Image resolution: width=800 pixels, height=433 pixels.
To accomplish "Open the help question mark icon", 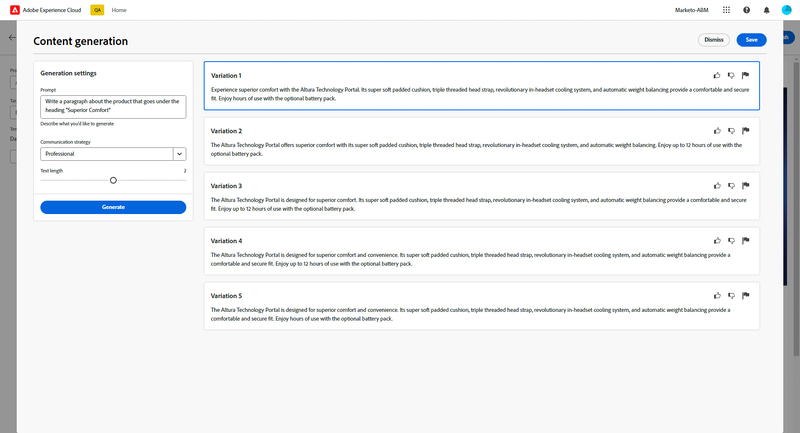I will click(746, 10).
